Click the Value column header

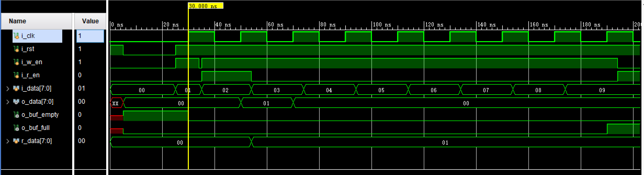(x=90, y=21)
